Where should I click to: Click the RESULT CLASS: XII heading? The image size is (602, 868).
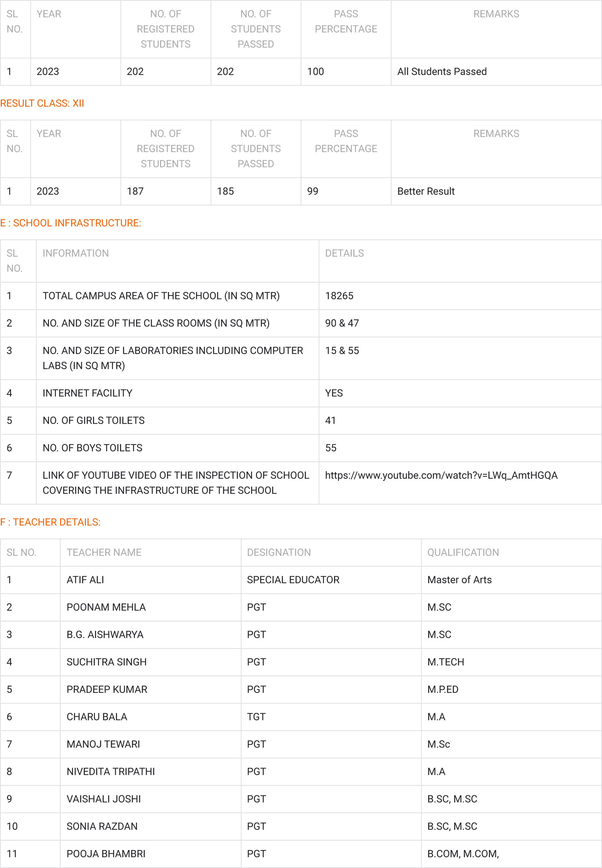(x=42, y=103)
